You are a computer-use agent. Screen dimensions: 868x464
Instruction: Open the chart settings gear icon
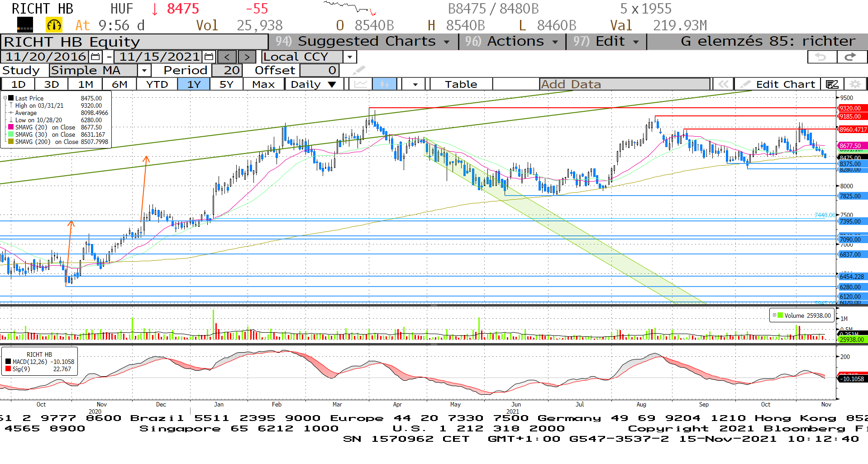click(855, 84)
